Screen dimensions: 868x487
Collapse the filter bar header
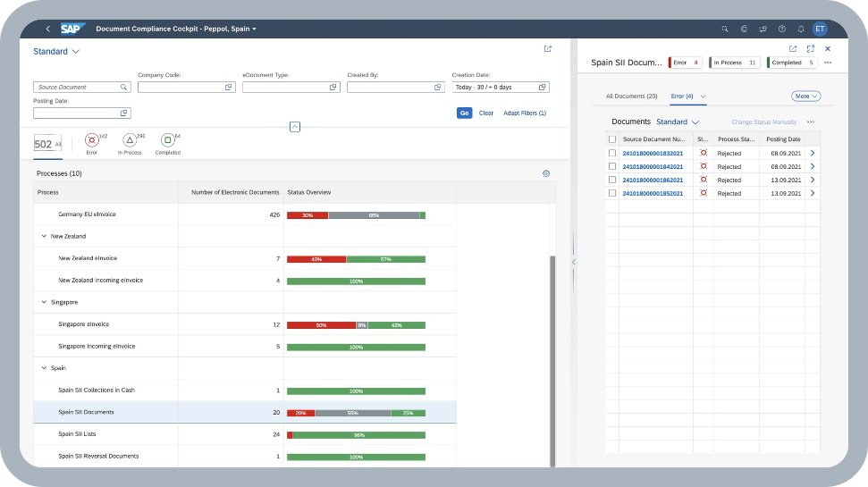click(295, 127)
